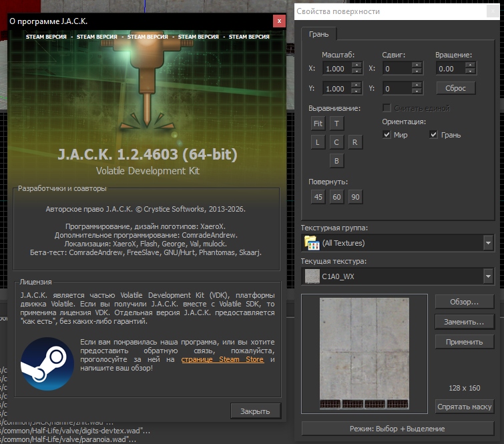Click the Сдвиг X input field
Screen dimensions: 504x444
pos(397,69)
